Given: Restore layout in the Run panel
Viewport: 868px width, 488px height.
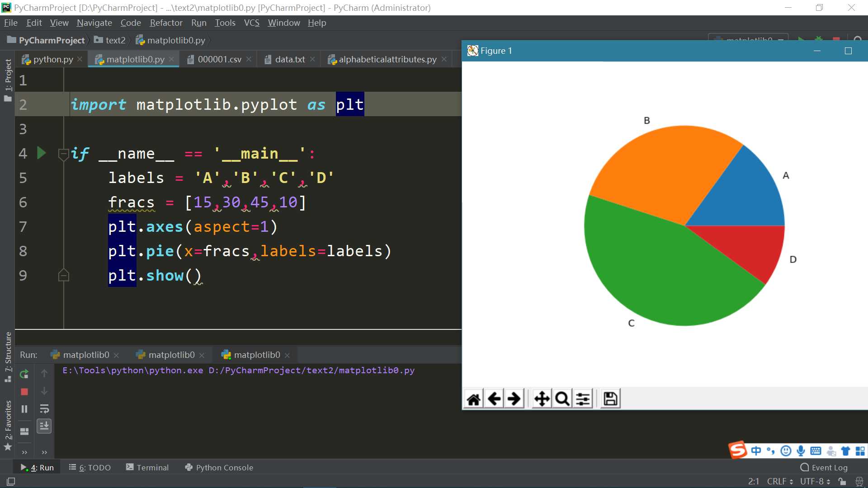Looking at the screenshot, I should pos(24,431).
